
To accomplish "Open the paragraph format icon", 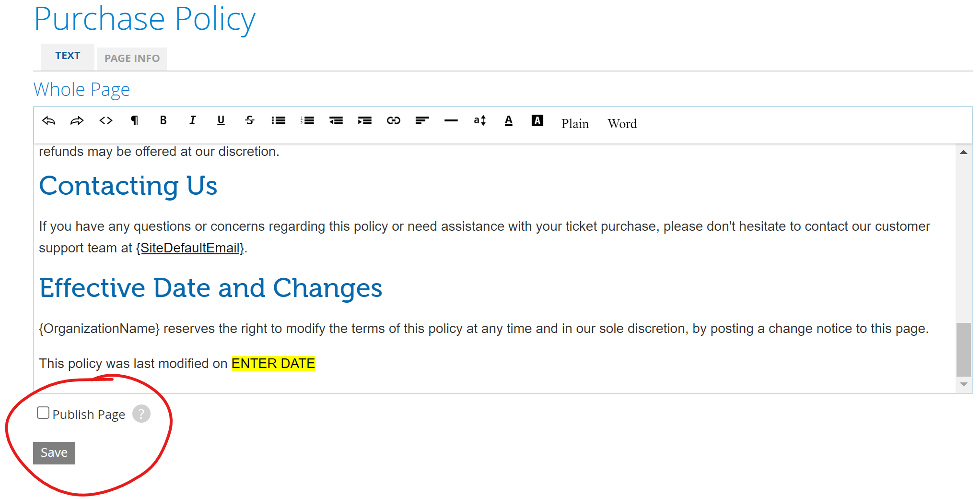I will click(x=135, y=120).
